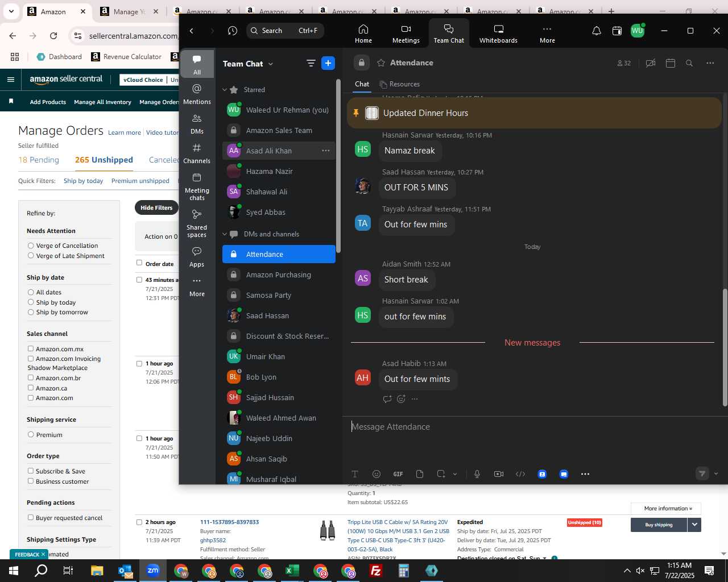Attach a file using the message toolbar
728x582 pixels.
pyautogui.click(x=420, y=474)
